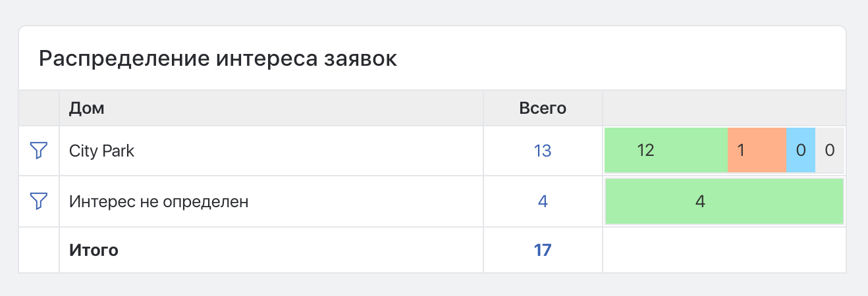The width and height of the screenshot is (868, 296).
Task: Select the orange segment showing 1
Action: (x=757, y=151)
